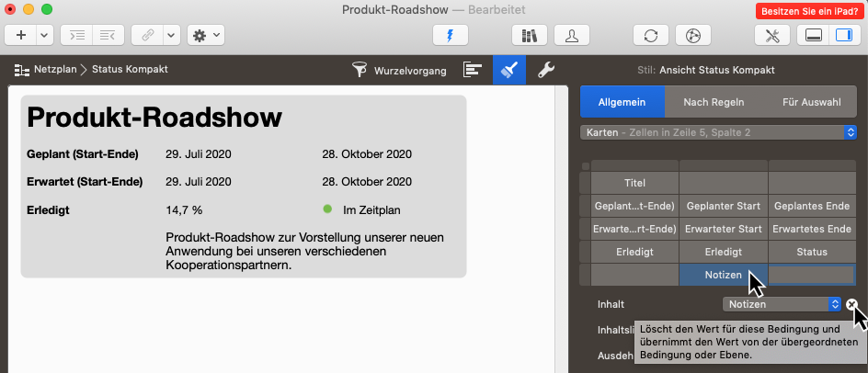Click the filter funnel icon
This screenshot has width=868, height=373.
(x=360, y=70)
